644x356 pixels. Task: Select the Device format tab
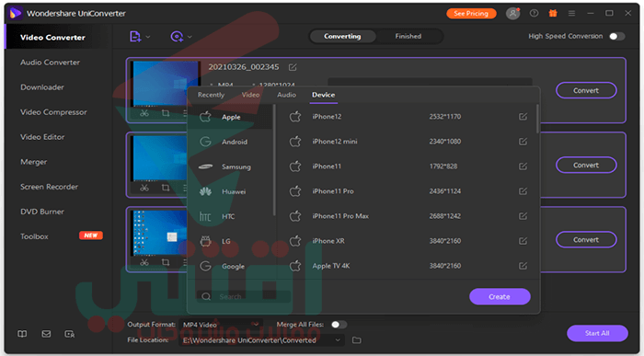[x=323, y=95]
